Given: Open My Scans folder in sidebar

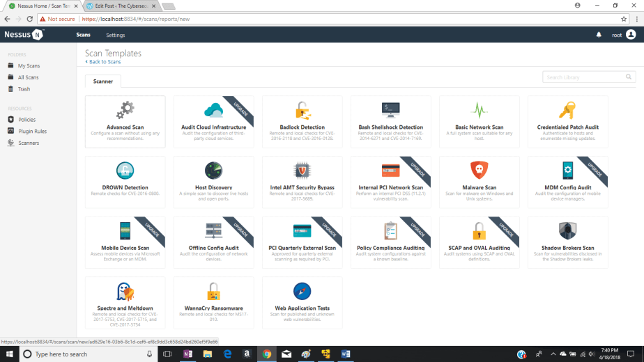Looking at the screenshot, I should 29,65.
